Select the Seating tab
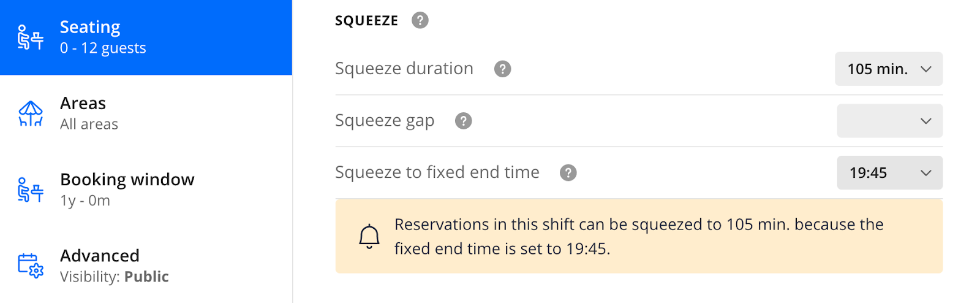The image size is (980, 303). (146, 37)
